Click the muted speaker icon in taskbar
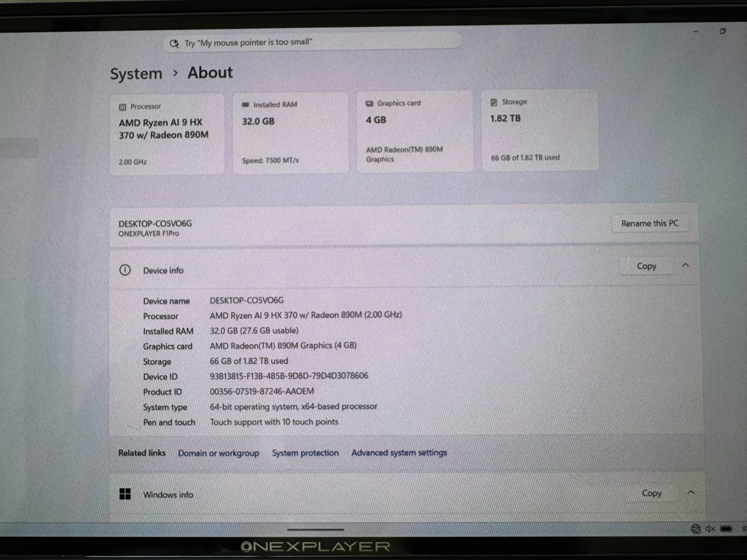This screenshot has width=747, height=560. click(710, 528)
